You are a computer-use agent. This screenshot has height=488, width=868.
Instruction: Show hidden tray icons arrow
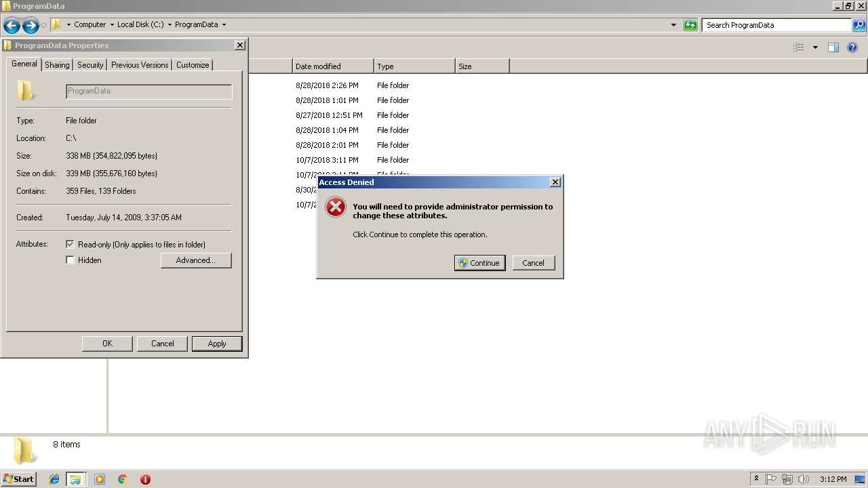756,479
